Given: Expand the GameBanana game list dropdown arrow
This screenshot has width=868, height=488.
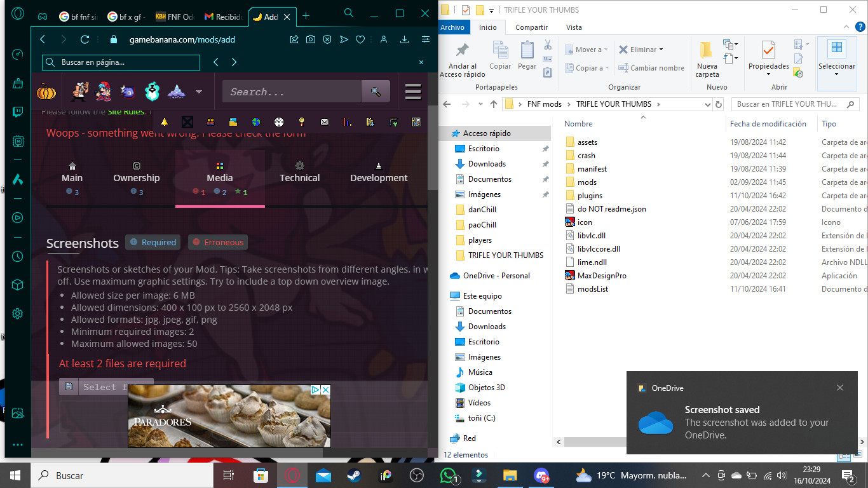Looking at the screenshot, I should [x=199, y=92].
